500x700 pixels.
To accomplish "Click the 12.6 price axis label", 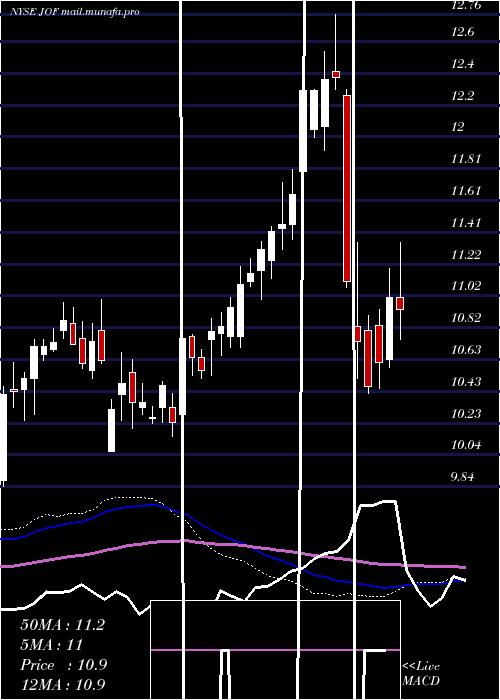I will click(x=462, y=32).
